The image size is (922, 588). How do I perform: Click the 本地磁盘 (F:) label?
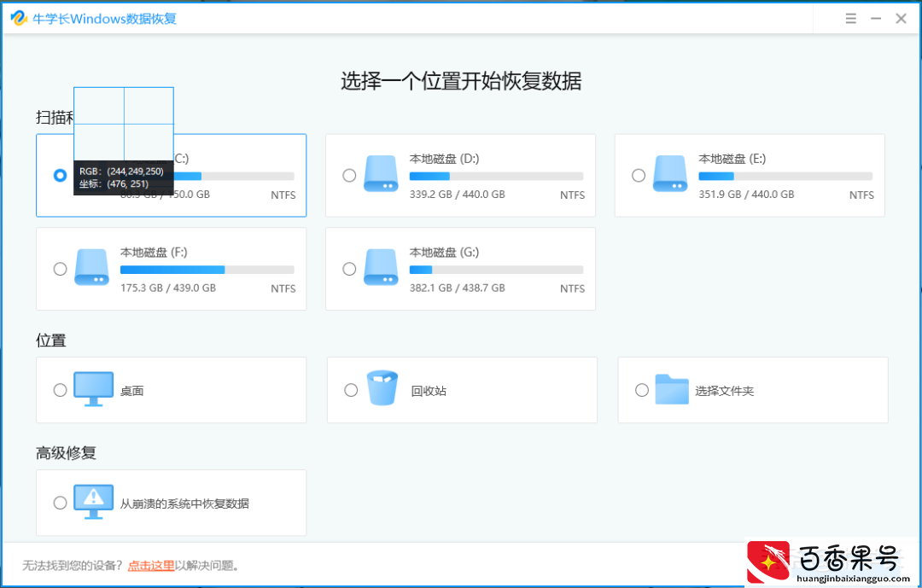point(154,253)
